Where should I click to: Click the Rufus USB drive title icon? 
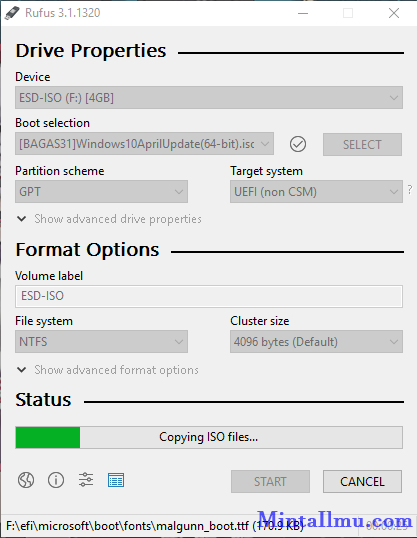tap(12, 13)
